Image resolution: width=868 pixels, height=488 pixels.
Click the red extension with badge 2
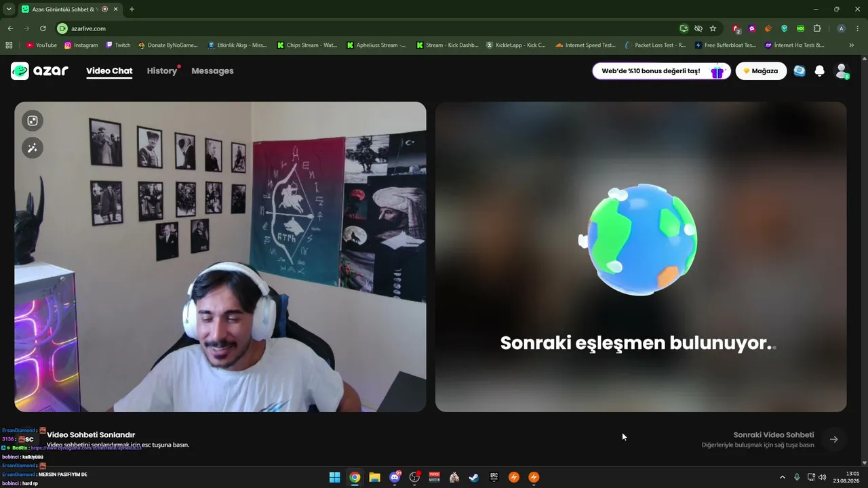click(x=736, y=28)
